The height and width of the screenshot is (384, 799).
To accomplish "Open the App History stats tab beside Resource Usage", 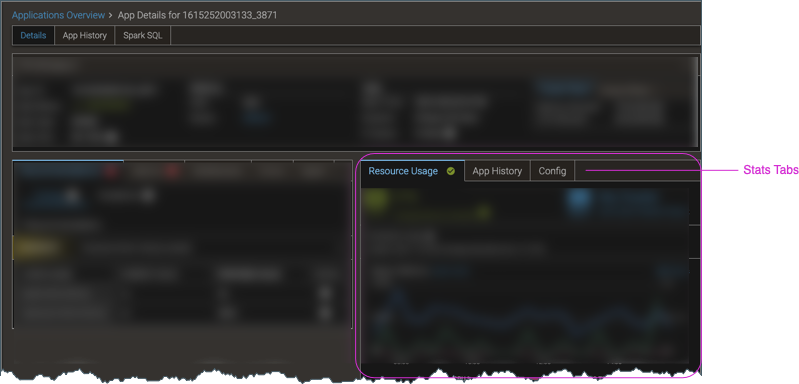I will 497,171.
